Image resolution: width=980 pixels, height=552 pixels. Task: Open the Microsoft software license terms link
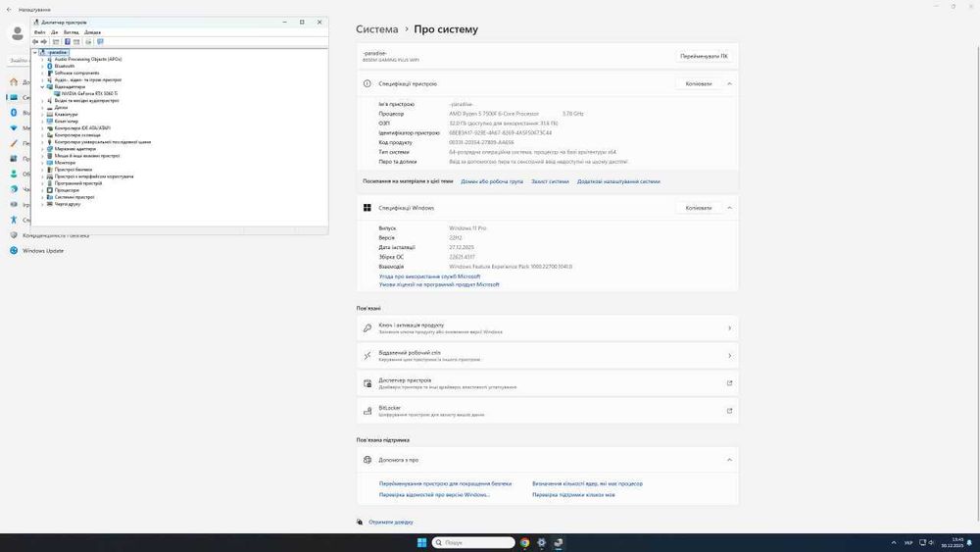pos(439,284)
